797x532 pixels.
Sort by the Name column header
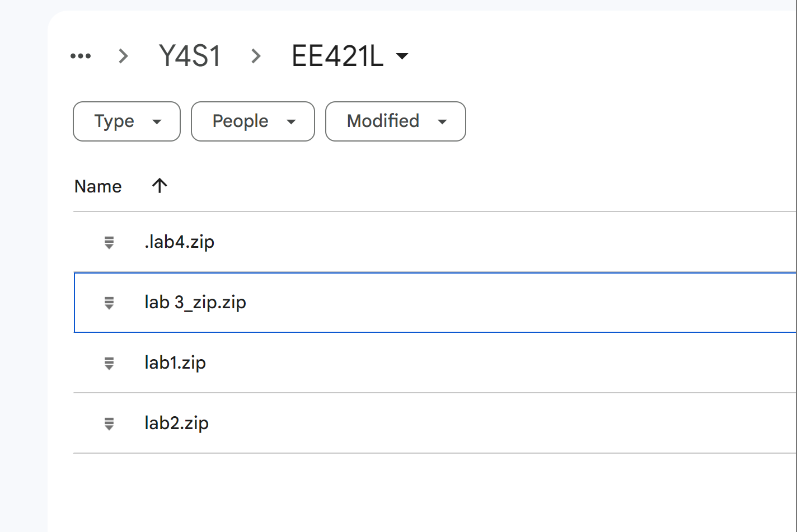click(x=98, y=186)
